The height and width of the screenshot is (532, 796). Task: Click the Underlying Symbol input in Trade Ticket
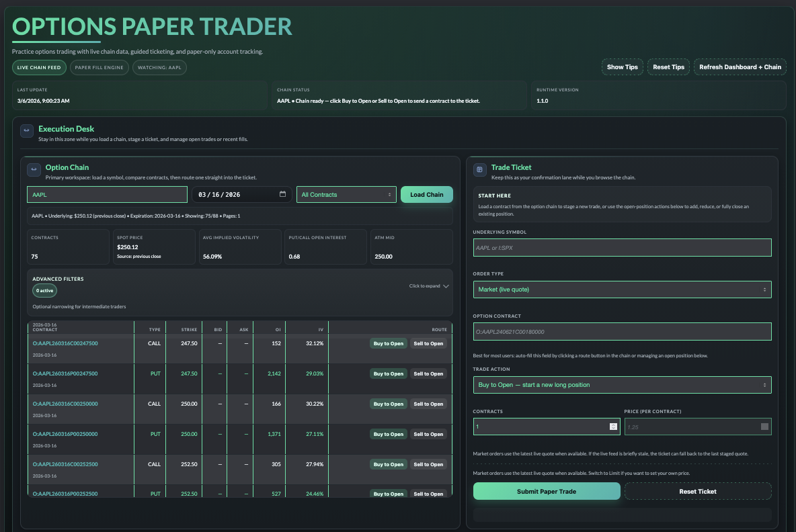[622, 248]
